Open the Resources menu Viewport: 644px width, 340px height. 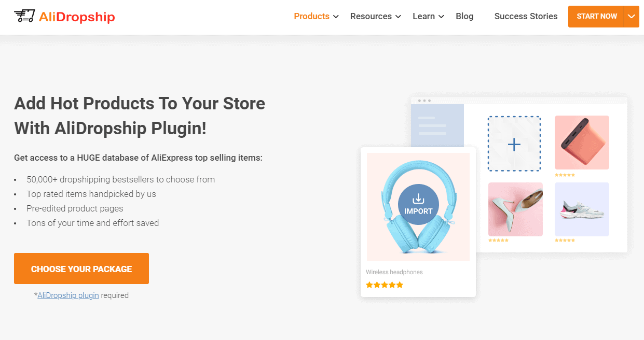pyautogui.click(x=371, y=17)
